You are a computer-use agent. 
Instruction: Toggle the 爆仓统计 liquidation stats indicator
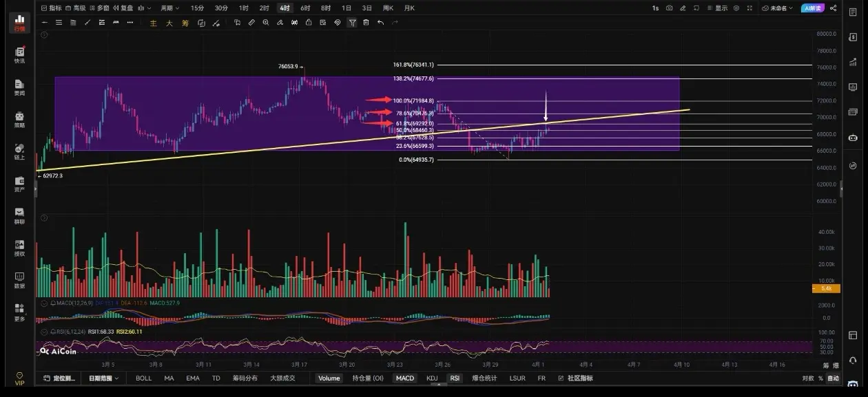coord(484,378)
